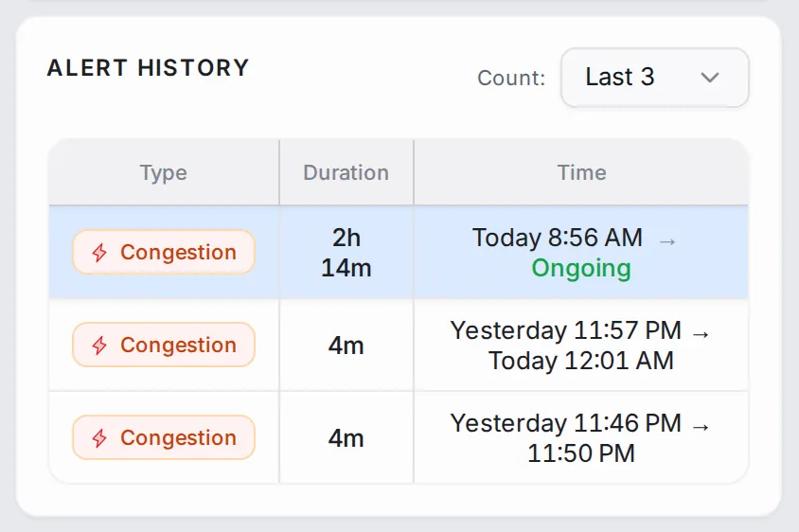Click the green Ongoing status text
Image resolution: width=799 pixels, height=532 pixels.
[x=581, y=268]
